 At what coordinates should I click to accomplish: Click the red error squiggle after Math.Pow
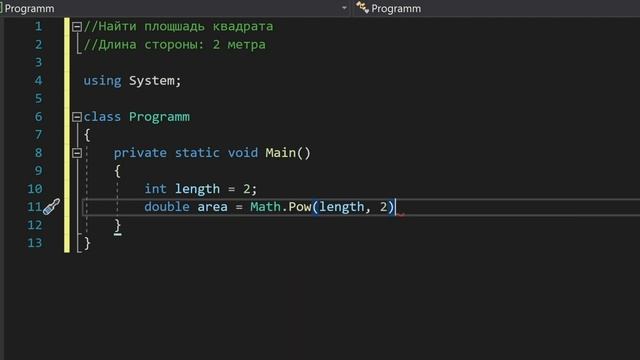[401, 214]
